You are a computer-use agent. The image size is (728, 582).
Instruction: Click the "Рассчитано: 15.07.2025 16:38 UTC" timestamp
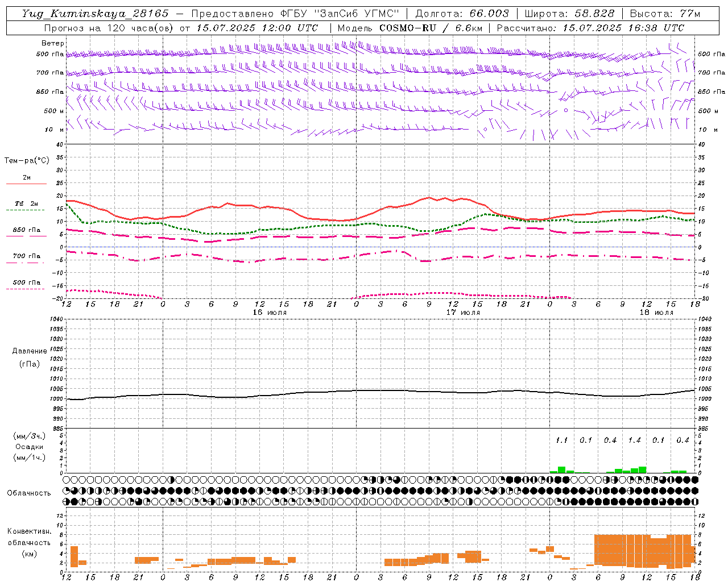[x=590, y=28]
